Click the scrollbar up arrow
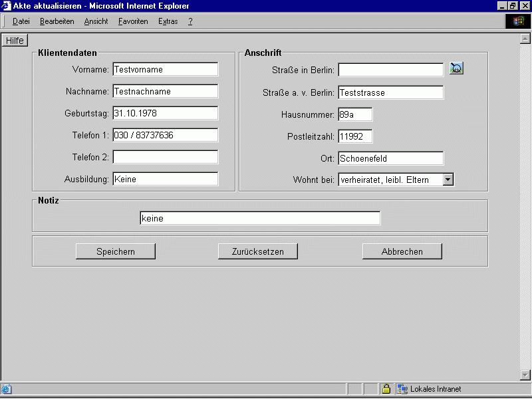532x399 pixels. (525, 39)
